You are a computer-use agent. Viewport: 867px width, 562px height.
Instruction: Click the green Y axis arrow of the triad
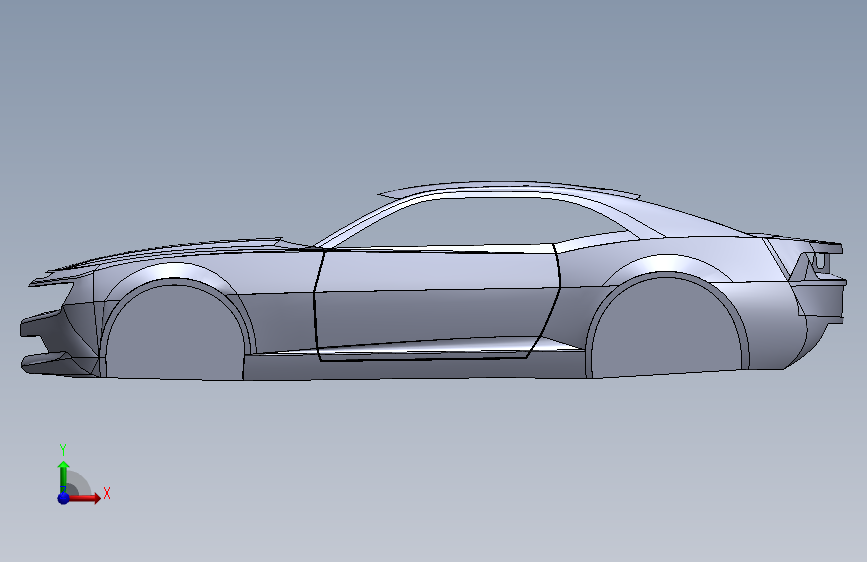pos(64,476)
